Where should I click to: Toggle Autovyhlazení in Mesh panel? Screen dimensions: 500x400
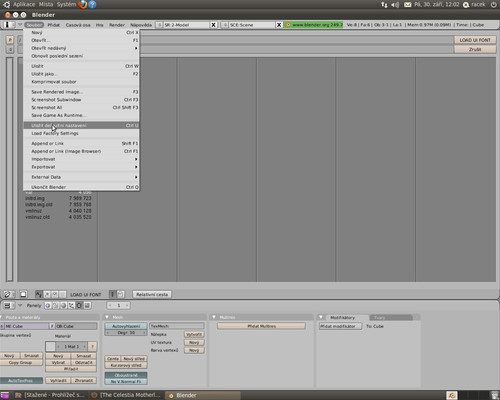click(126, 326)
